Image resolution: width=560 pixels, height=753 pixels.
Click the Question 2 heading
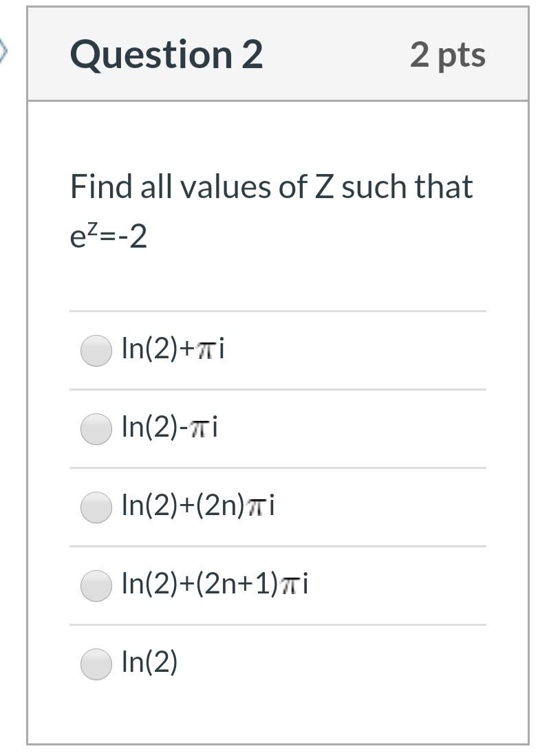point(167,57)
